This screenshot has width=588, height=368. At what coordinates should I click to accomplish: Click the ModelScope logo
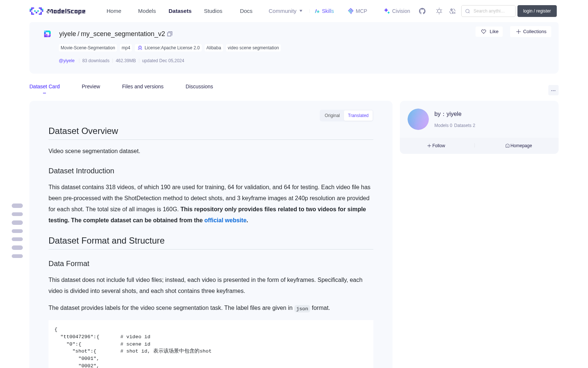(x=58, y=11)
